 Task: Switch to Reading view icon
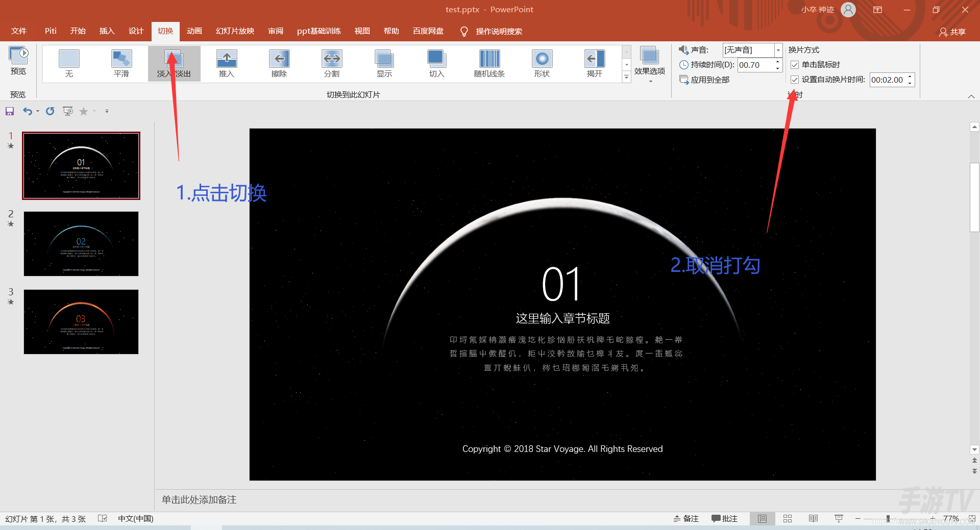(x=813, y=518)
